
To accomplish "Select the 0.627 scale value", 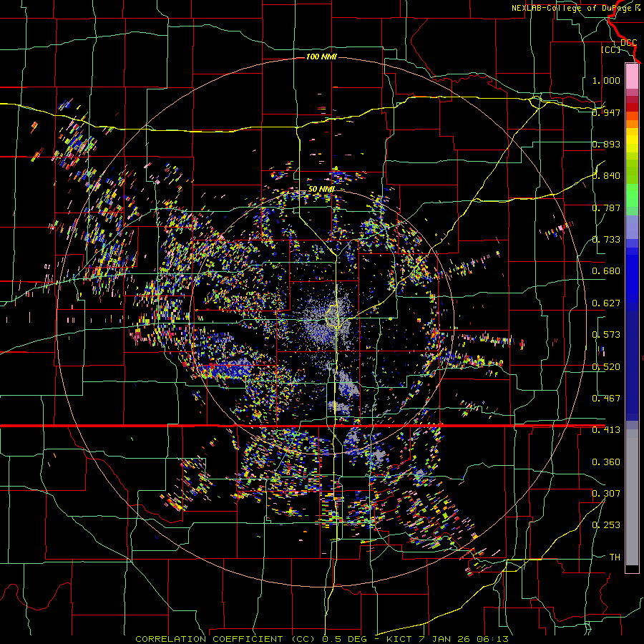I will click(x=606, y=303).
